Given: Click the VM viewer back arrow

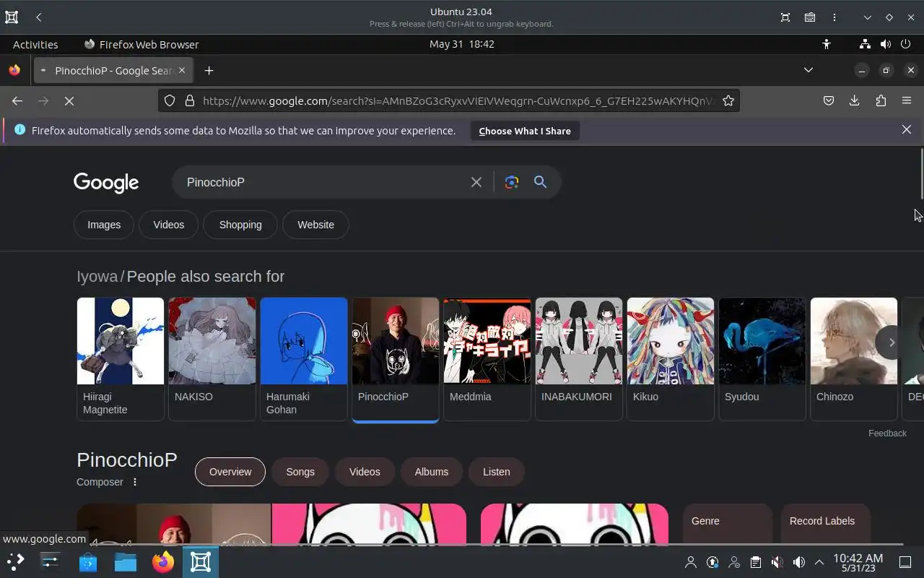Looking at the screenshot, I should 38,17.
